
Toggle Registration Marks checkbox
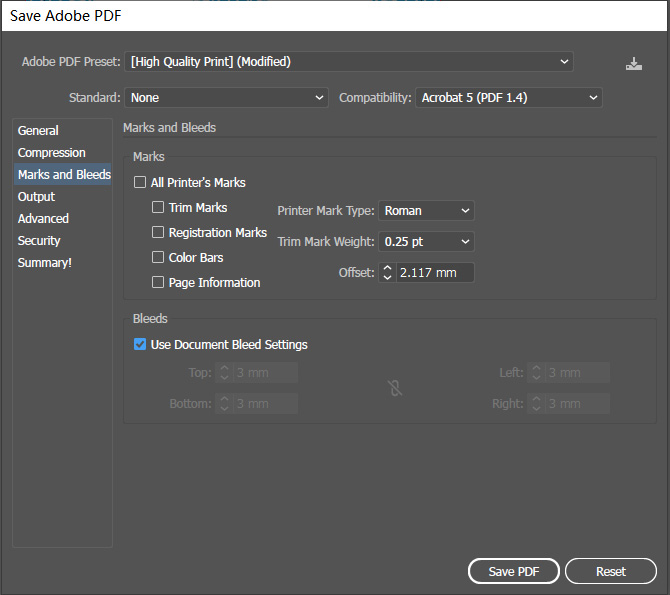pos(158,232)
